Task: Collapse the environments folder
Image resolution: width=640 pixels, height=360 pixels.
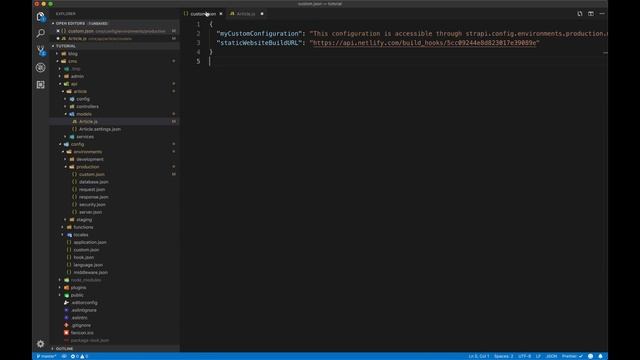Action: pos(88,152)
